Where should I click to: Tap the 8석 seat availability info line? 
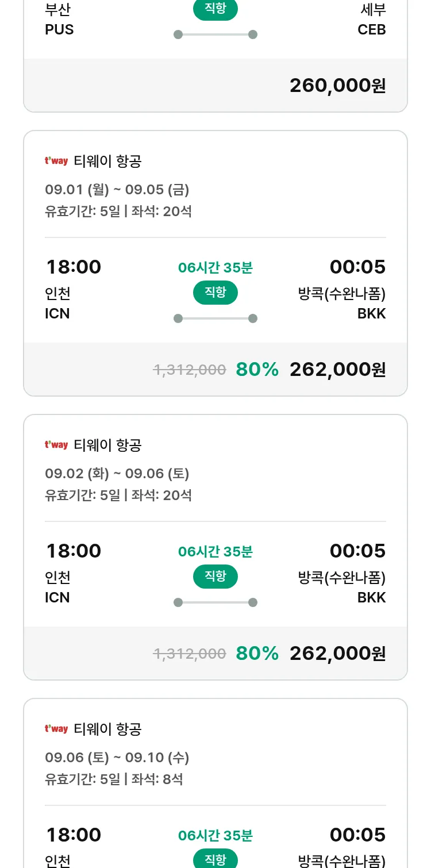[x=114, y=779]
